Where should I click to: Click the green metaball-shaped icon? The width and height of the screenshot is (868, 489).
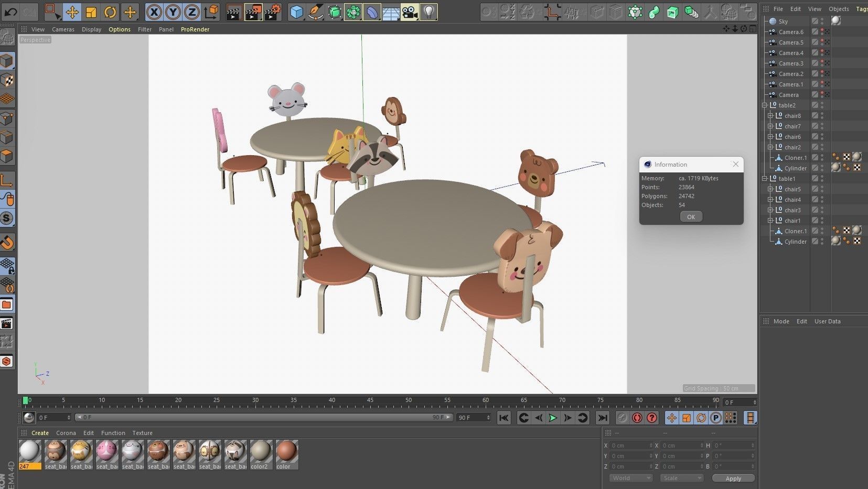tap(654, 12)
